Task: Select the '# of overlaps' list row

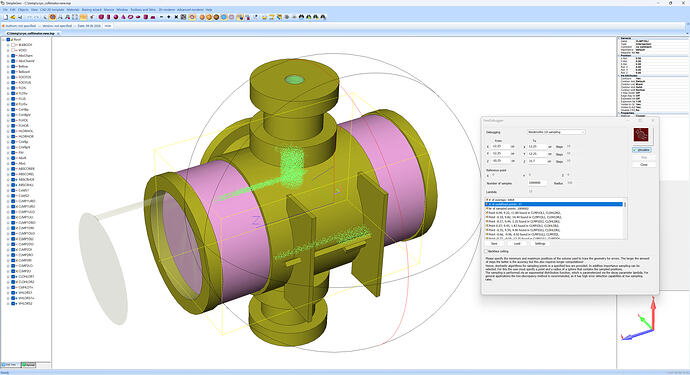Action: tap(554, 200)
